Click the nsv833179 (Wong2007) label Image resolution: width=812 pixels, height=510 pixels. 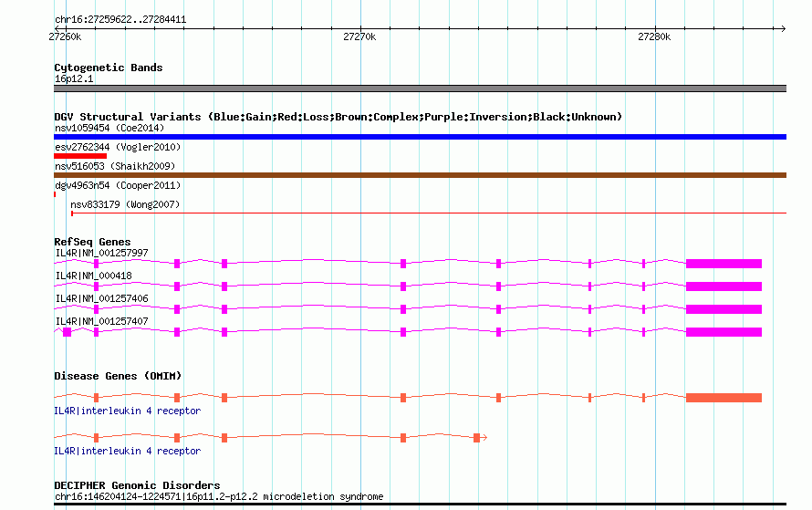click(125, 204)
